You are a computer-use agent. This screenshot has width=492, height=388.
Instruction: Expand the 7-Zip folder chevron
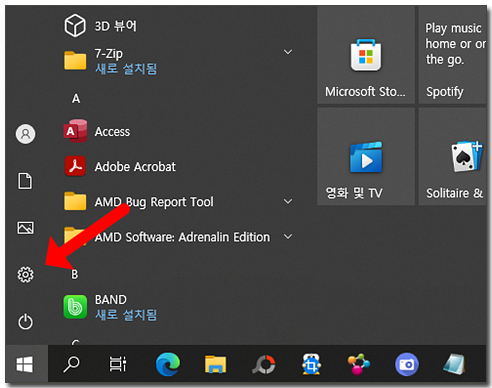point(288,52)
